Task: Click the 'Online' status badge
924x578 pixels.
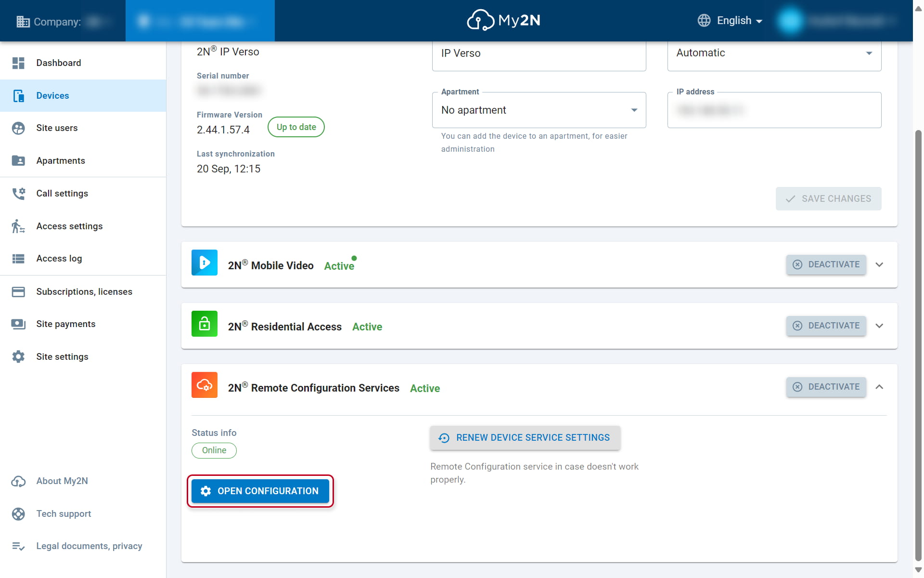Action: point(214,450)
